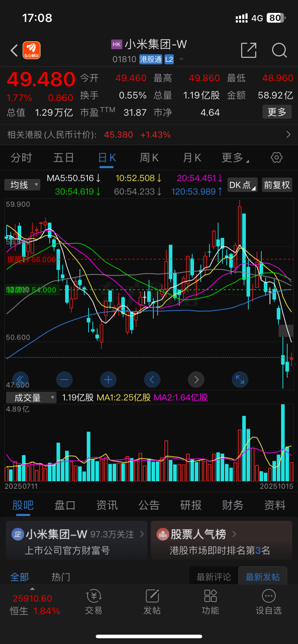
Task: Show 全部 posts filter
Action: (19, 577)
